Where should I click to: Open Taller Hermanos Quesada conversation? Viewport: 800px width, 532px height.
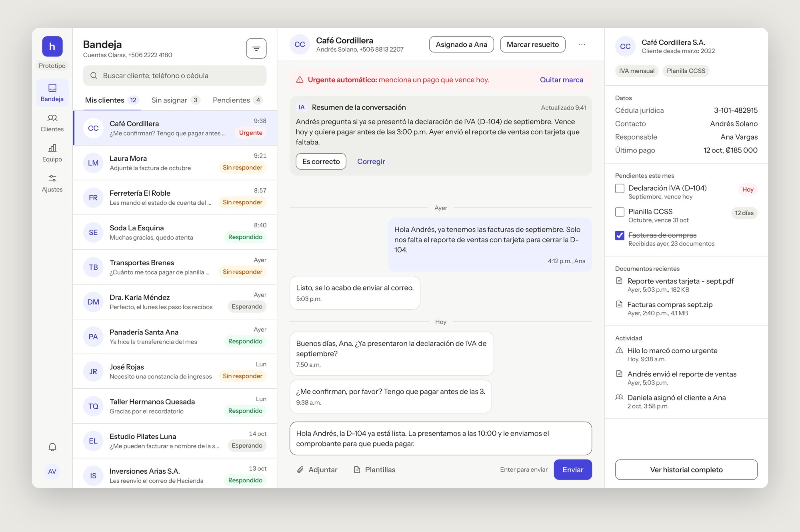coord(175,406)
